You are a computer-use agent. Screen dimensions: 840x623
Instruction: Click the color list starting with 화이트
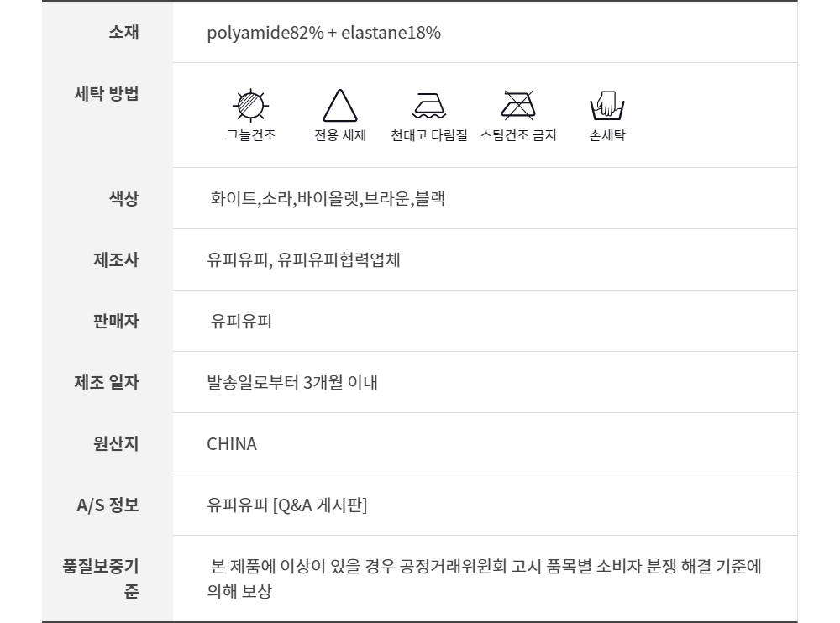[x=328, y=199]
